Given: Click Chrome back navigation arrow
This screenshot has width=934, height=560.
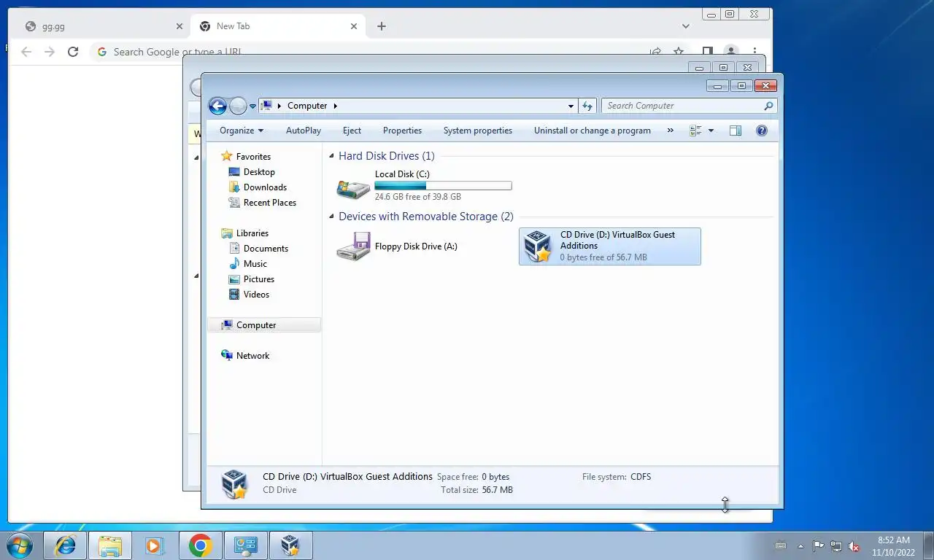Looking at the screenshot, I should pos(26,52).
